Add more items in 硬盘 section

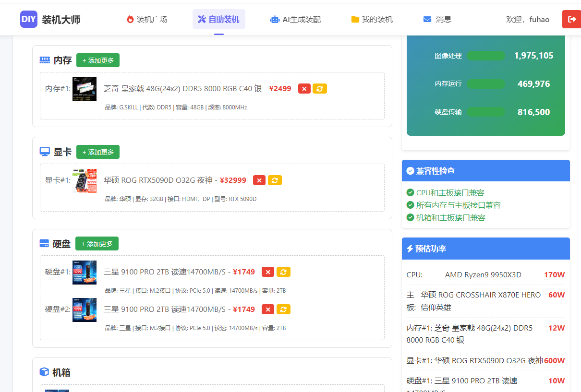pos(97,244)
